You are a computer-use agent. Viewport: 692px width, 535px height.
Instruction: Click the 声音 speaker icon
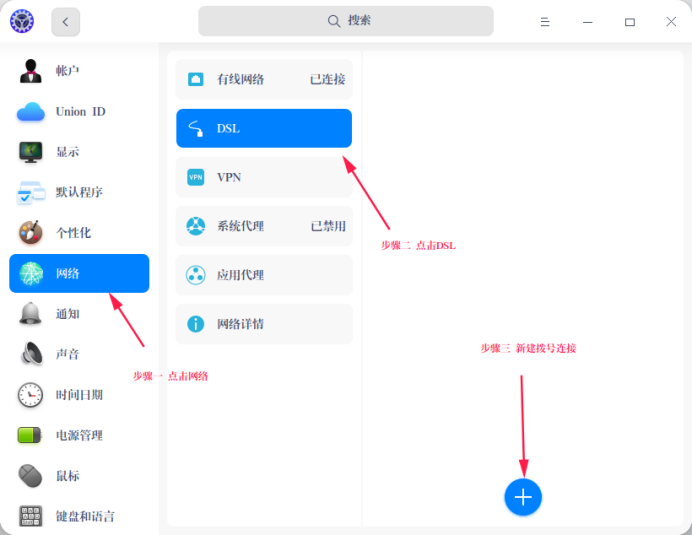[31, 354]
